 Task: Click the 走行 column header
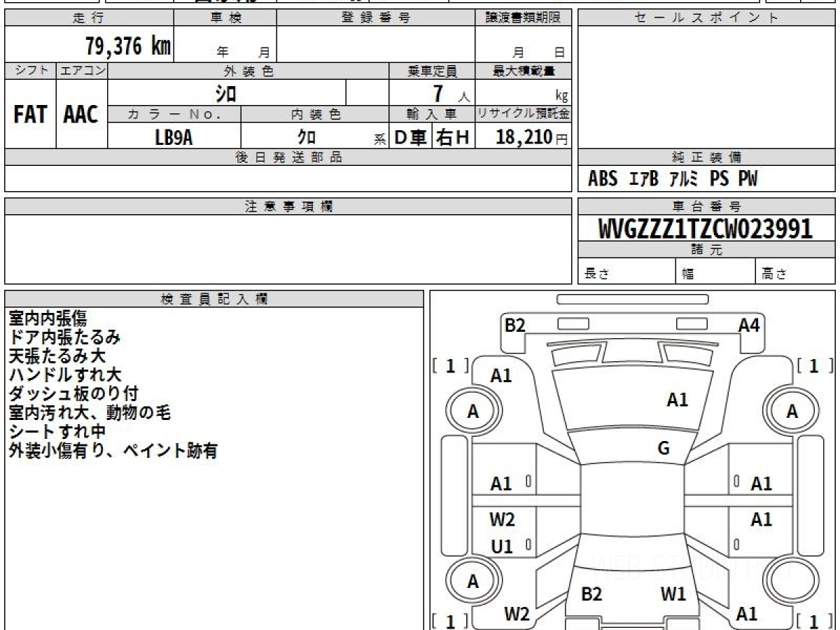(90, 18)
